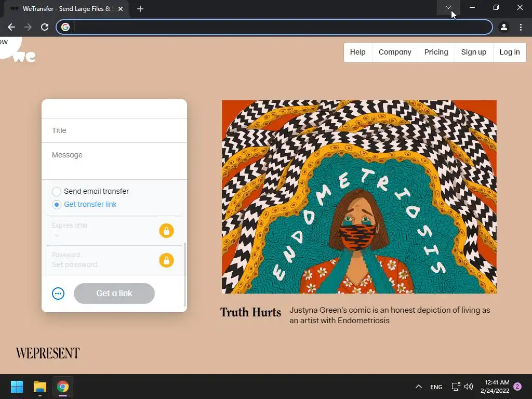Screen dimensions: 532x399
Task: Click the Log in menu item
Action: pyautogui.click(x=510, y=52)
